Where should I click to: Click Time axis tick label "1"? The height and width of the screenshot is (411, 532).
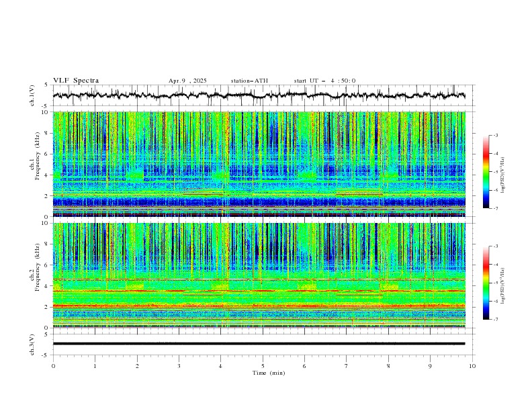(x=95, y=366)
